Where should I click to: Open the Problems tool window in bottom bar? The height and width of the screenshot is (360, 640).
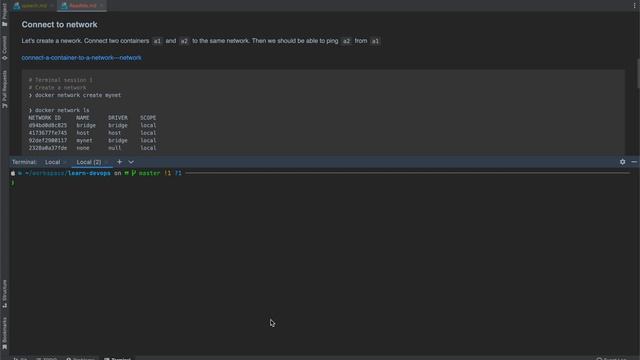[x=80, y=358]
